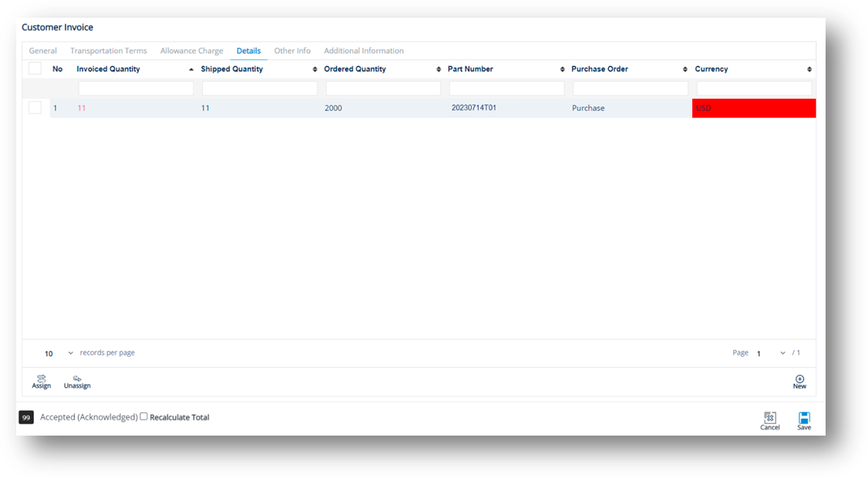Click the Shipped Quantity filter field
This screenshot has height=478, width=868.
point(260,88)
